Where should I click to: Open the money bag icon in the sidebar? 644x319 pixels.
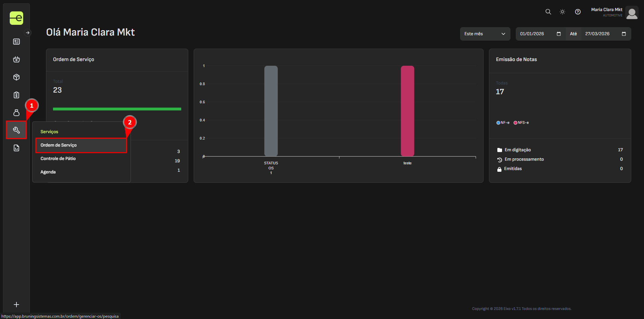coord(16,113)
